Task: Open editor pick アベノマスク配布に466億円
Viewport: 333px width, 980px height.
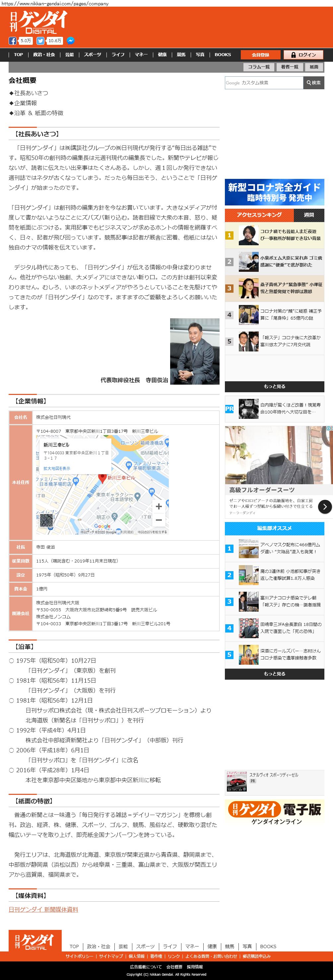Action: (x=274, y=549)
